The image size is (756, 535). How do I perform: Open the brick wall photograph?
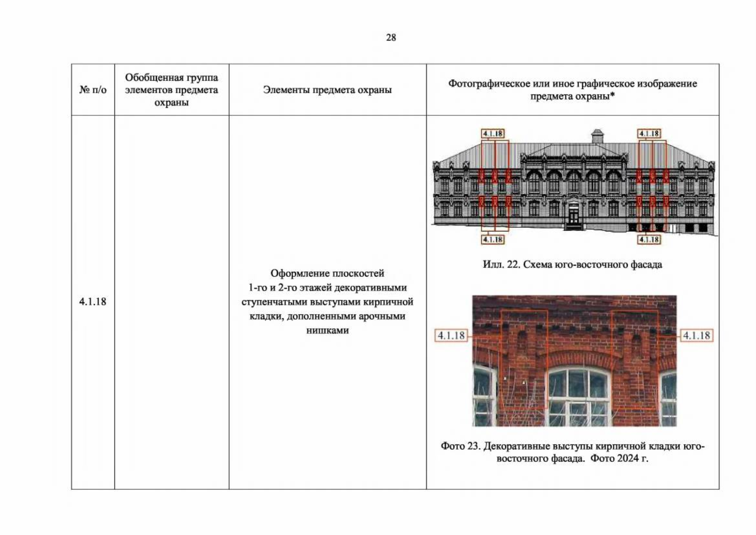point(574,361)
